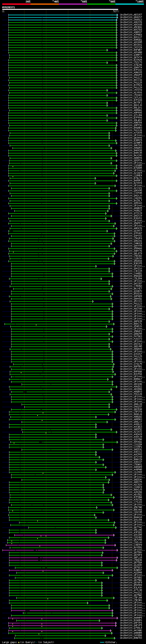This screenshot has width=146, height=644.
Task: Open hit UniRef100_Q759L9
Action: click(x=131, y=628)
